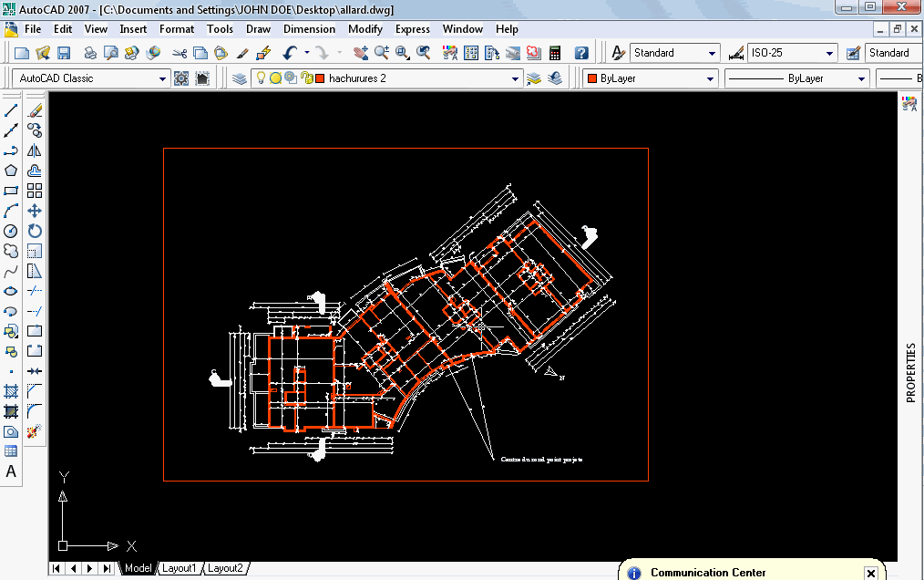Click the Multiline Text tool

click(11, 471)
